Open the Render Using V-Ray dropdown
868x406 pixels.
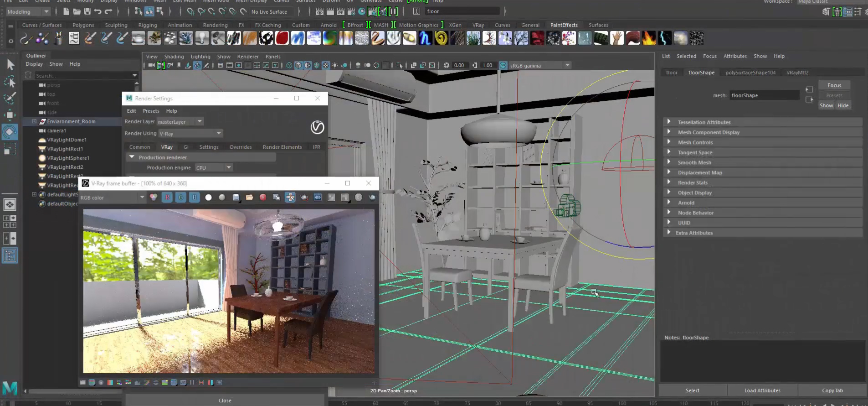click(x=190, y=134)
